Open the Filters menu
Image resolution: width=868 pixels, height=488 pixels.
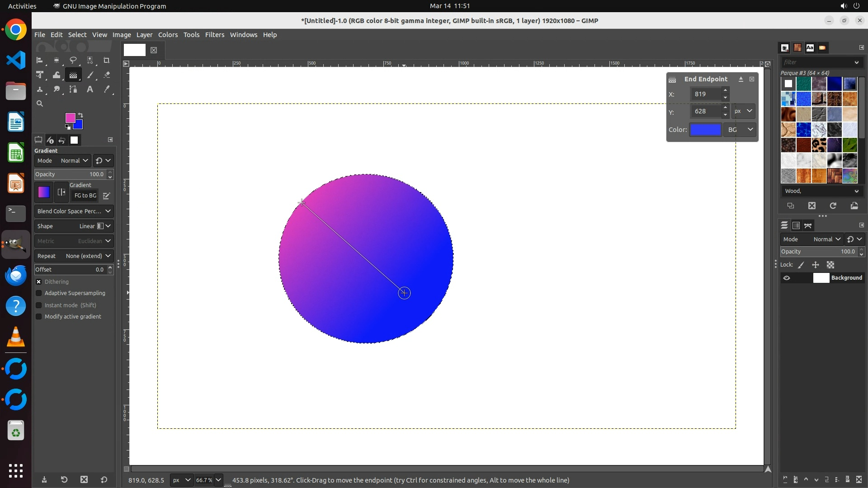point(214,35)
